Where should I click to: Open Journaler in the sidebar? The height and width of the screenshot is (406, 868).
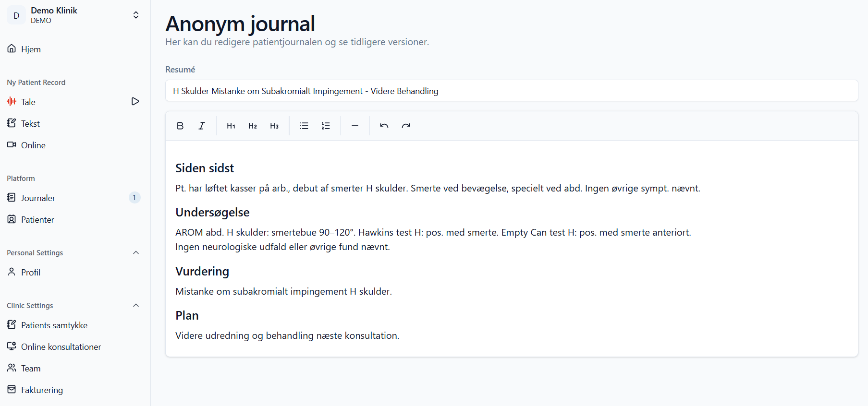pyautogui.click(x=38, y=198)
